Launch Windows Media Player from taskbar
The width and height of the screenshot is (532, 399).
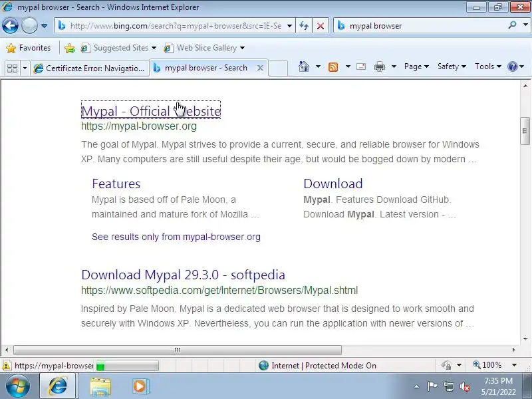point(140,386)
